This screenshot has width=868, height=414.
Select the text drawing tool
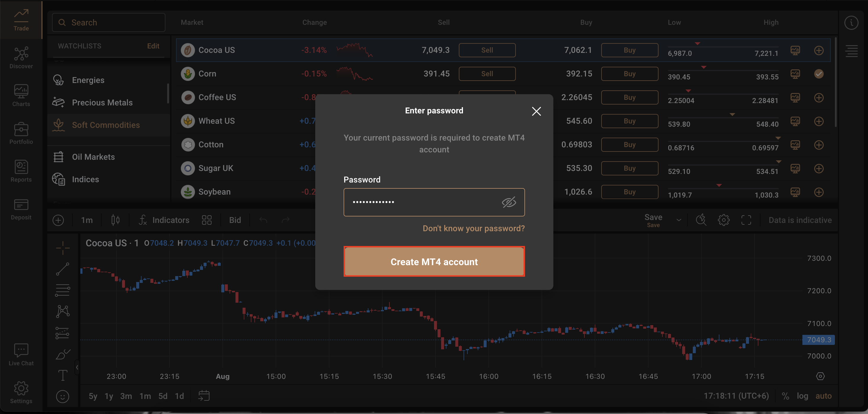(63, 375)
